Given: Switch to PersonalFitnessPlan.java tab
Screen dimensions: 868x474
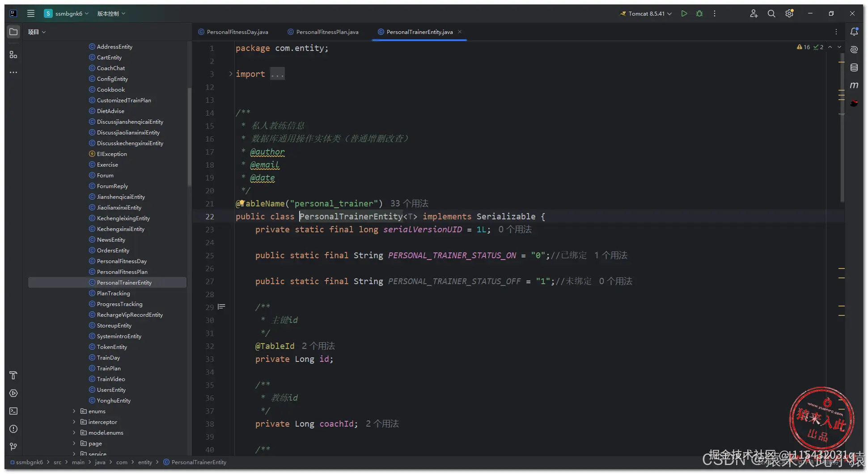Looking at the screenshot, I should tap(323, 32).
